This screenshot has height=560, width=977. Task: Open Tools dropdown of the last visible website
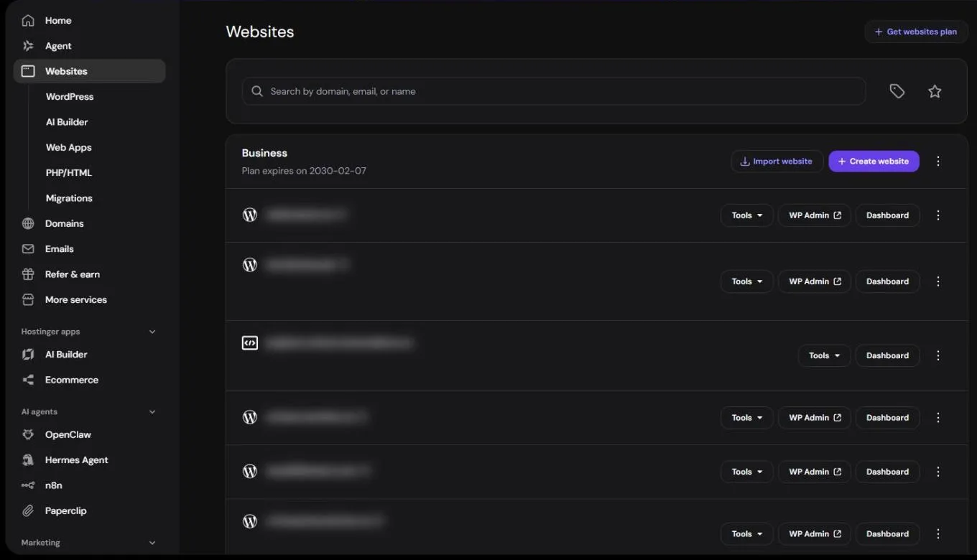(x=747, y=534)
